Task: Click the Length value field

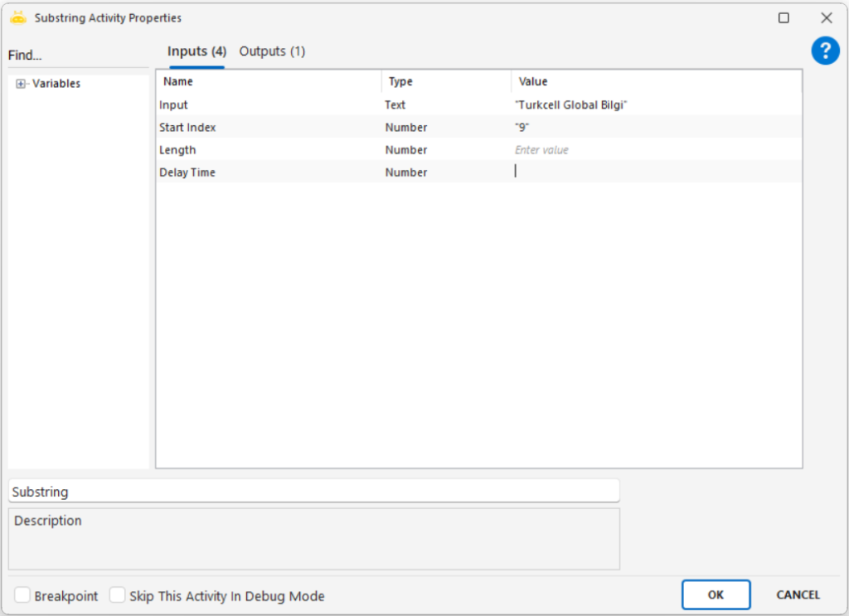Action: 655,150
